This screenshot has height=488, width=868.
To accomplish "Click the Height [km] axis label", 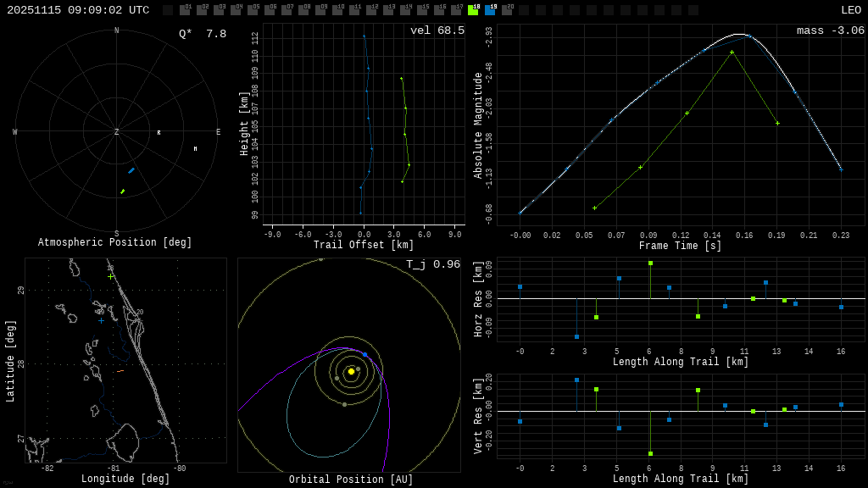I will pyautogui.click(x=244, y=124).
